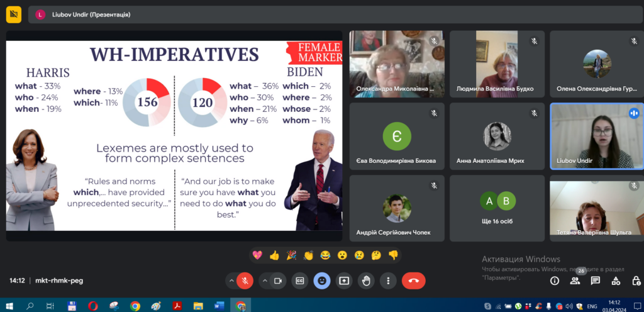The width and height of the screenshot is (644, 312).
Task: Toggle the camera on or off
Action: click(x=278, y=281)
